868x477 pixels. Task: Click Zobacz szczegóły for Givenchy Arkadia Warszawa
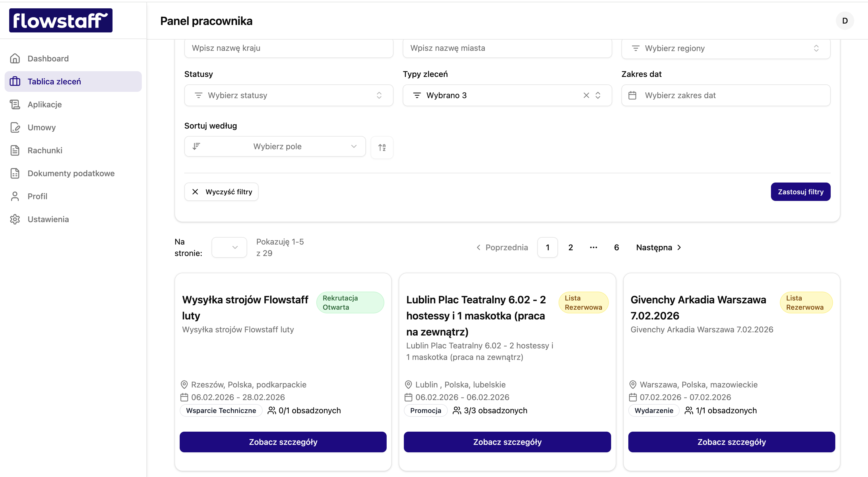(x=731, y=442)
